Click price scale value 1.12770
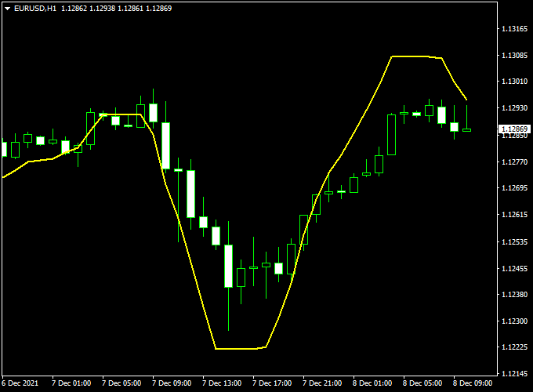533x392 pixels. [x=515, y=162]
